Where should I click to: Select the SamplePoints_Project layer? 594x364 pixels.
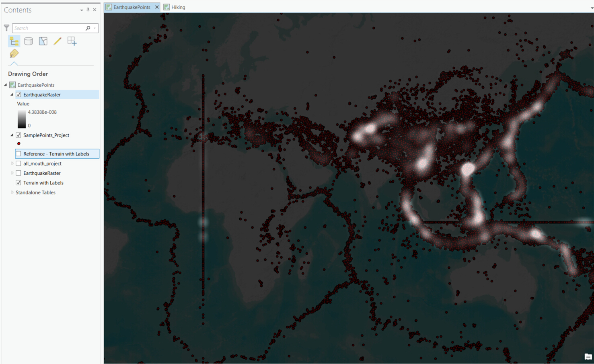[x=46, y=135]
